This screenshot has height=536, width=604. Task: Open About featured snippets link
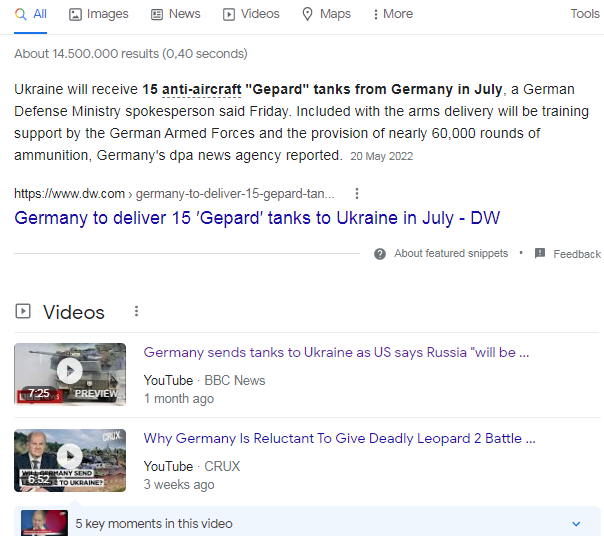tap(451, 254)
